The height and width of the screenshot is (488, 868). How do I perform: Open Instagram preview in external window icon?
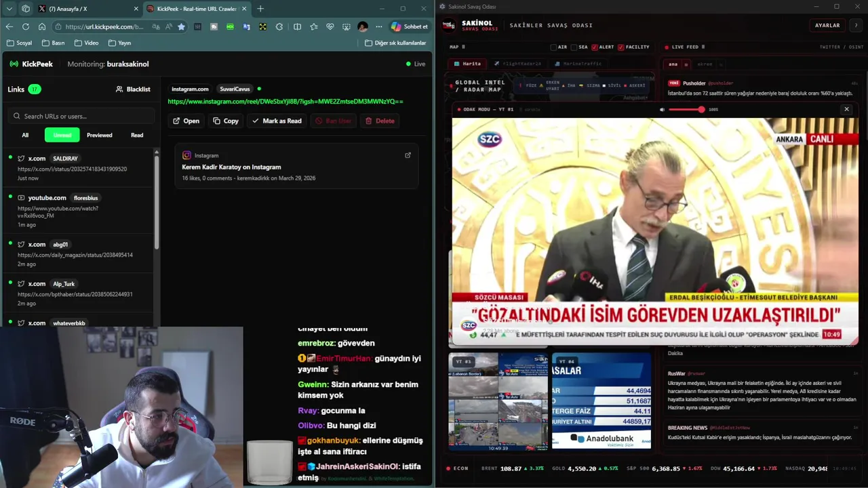tap(408, 155)
